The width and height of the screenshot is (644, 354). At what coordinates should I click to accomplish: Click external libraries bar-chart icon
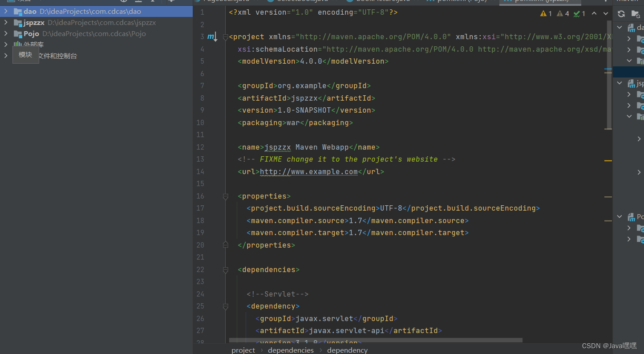[18, 45]
